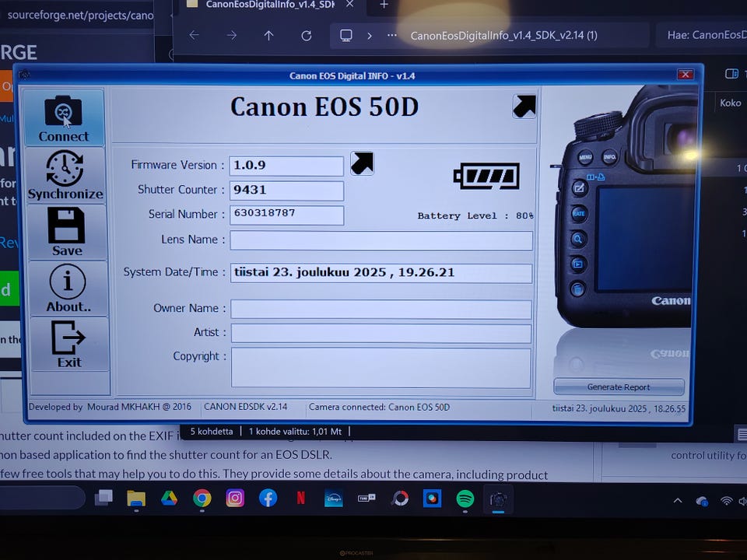Open a new Explorer tab with plus

[384, 5]
